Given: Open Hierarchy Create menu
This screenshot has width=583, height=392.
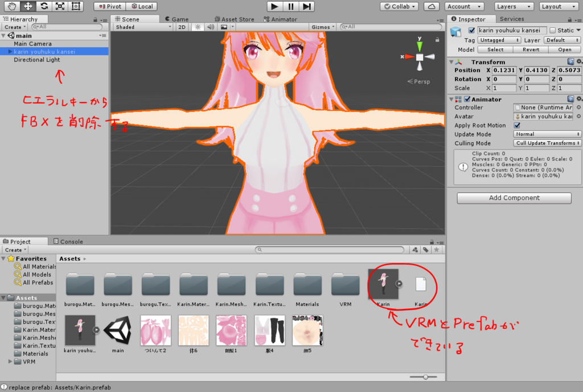Looking at the screenshot, I should tap(15, 27).
